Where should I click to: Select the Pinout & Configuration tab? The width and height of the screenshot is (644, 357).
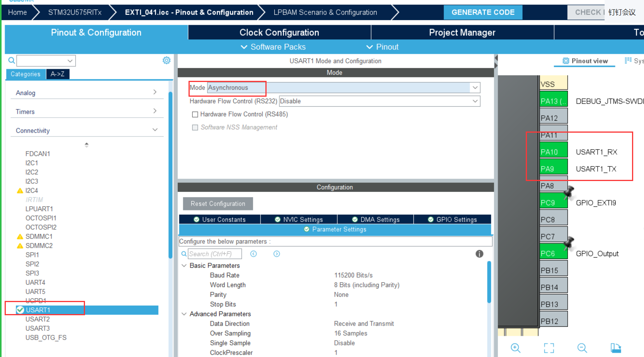tap(96, 32)
